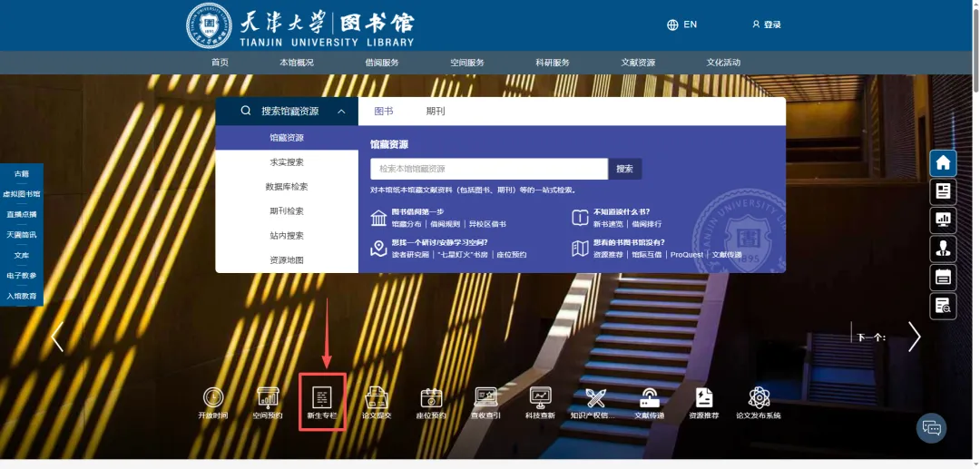Click the 科技查新 monitor icon
Screen dimensions: 980x469
point(540,398)
